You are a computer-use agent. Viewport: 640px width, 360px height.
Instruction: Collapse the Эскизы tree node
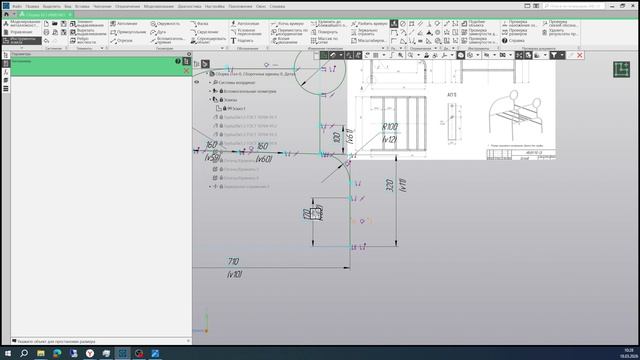click(x=211, y=100)
